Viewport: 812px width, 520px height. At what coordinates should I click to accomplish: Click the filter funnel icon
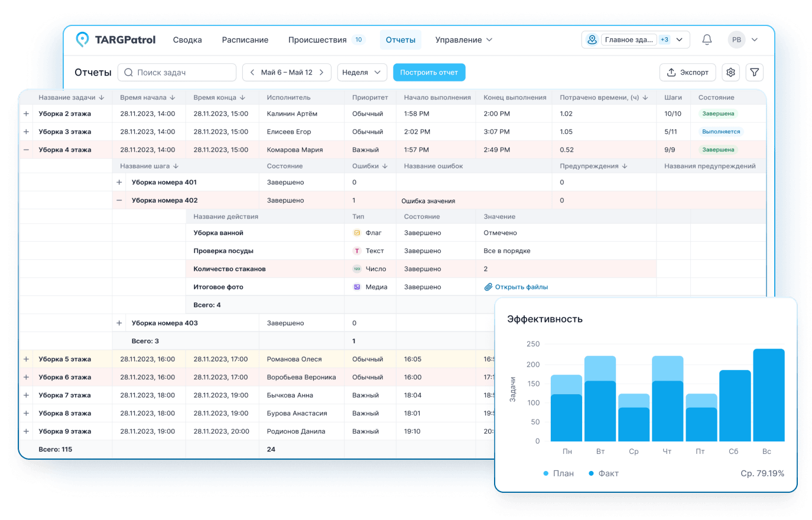click(x=755, y=72)
